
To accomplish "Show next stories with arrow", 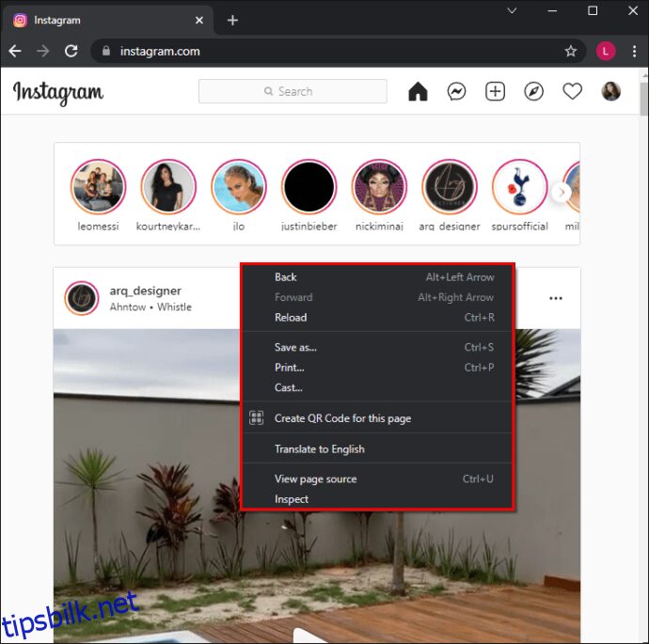I will coord(562,193).
